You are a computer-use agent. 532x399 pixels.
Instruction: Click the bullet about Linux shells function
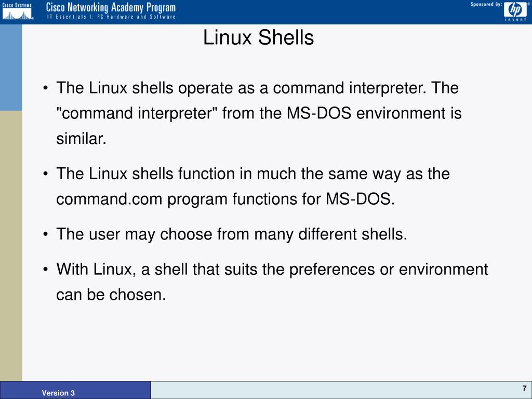[246, 187]
